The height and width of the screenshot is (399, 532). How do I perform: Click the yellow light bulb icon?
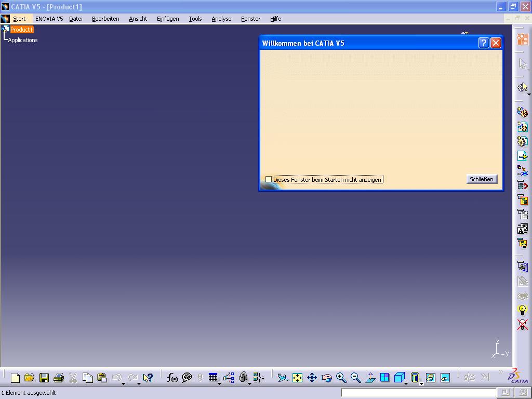(x=523, y=310)
